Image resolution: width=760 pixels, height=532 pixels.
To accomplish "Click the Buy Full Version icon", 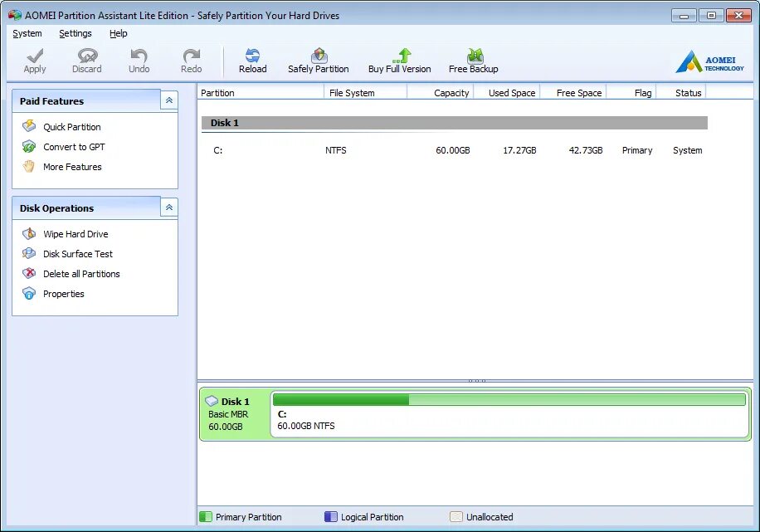I will pyautogui.click(x=402, y=56).
